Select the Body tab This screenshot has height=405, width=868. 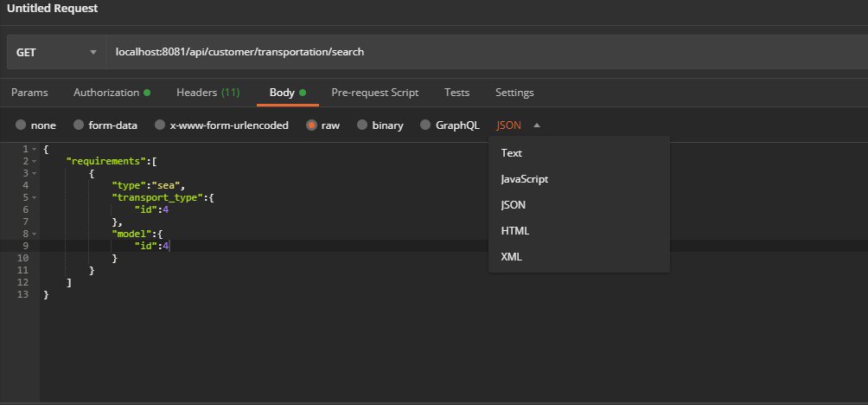pyautogui.click(x=287, y=93)
